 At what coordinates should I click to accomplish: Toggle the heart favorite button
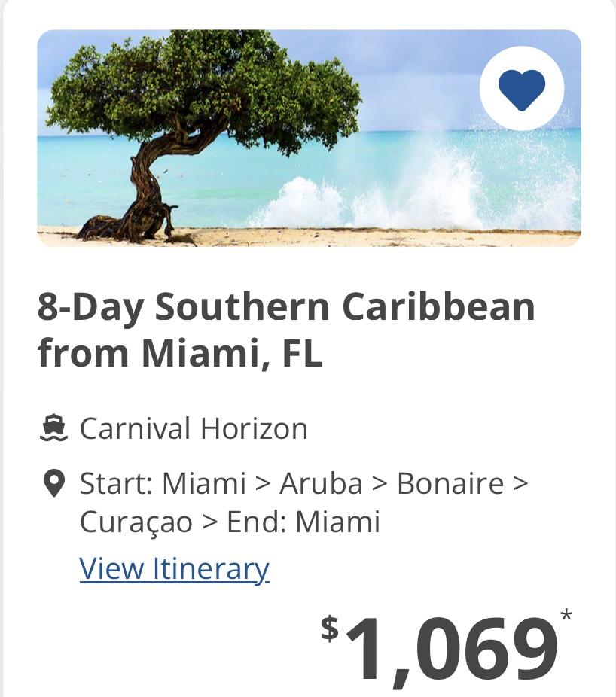pos(522,89)
